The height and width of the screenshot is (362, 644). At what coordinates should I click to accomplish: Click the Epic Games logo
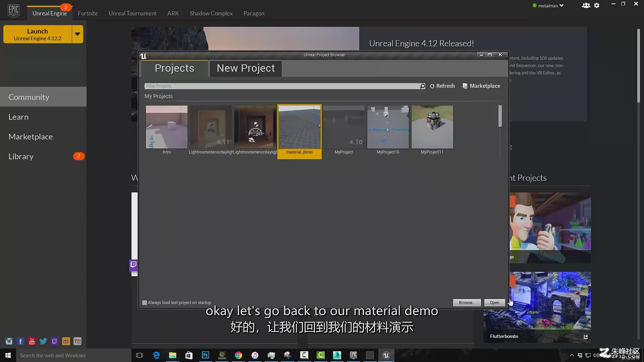[x=13, y=10]
